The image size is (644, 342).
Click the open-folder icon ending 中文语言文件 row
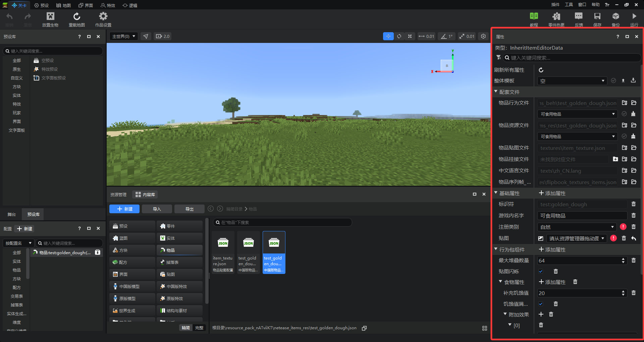[x=634, y=170]
